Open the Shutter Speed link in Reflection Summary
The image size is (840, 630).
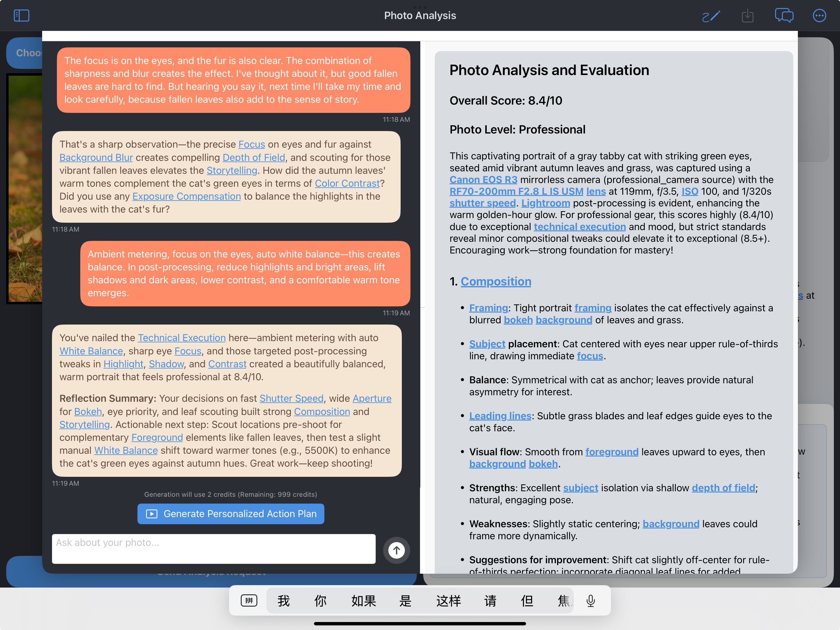pyautogui.click(x=291, y=398)
